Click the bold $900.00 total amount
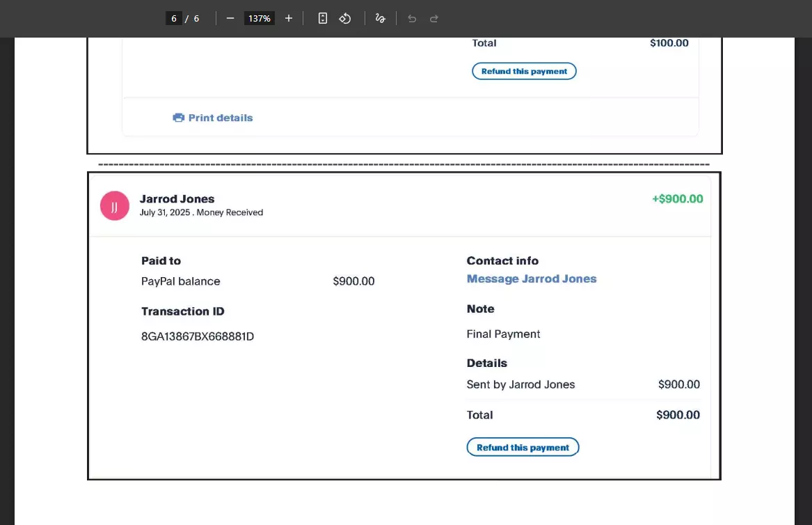The width and height of the screenshot is (812, 525). tap(678, 415)
